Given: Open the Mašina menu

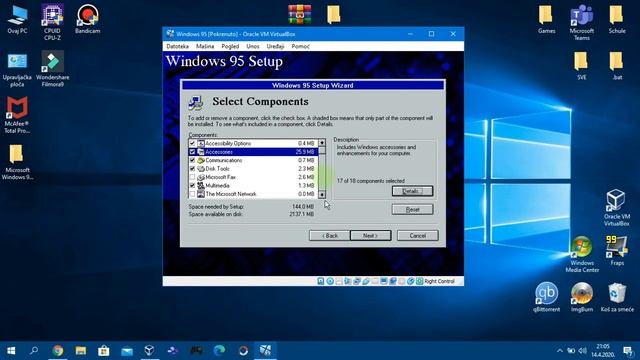Looking at the screenshot, I should tap(205, 47).
